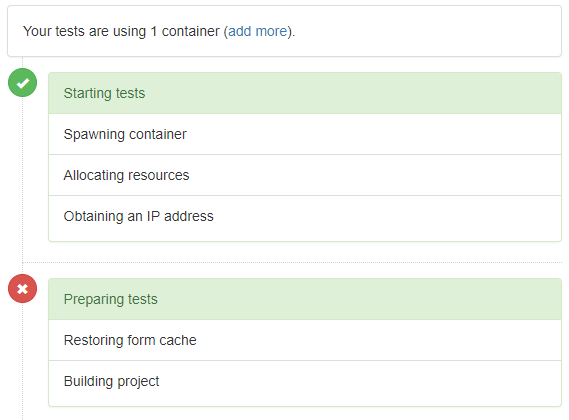Click blank space of the top info banner
This screenshot has height=420, width=569.
click(428, 31)
